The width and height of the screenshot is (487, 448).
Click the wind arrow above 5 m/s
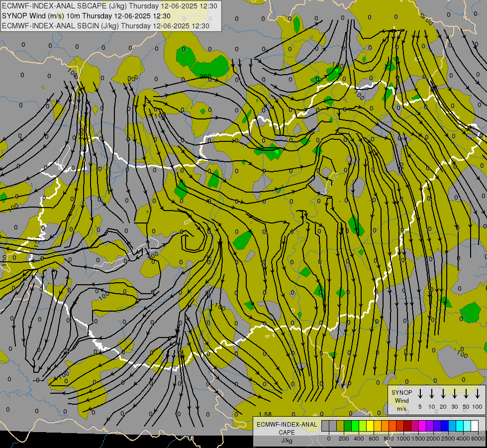(420, 394)
